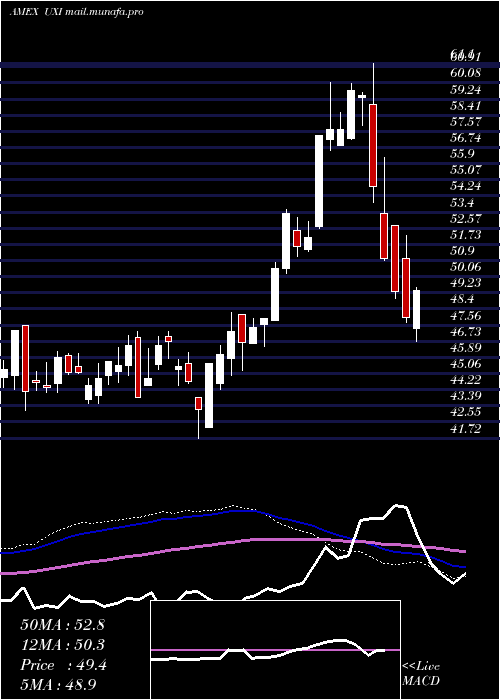Click the 41.72 price axis label
This screenshot has height=700, width=500.
tap(466, 429)
